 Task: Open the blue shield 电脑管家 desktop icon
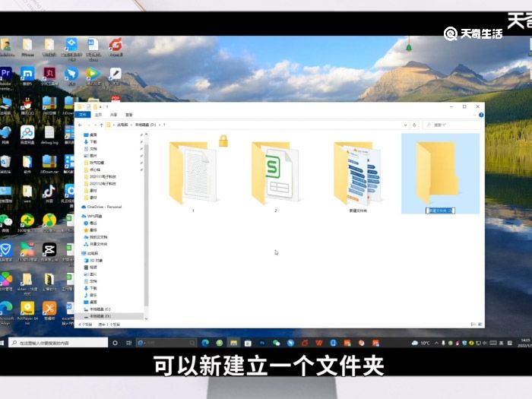pyautogui.click(x=5, y=252)
